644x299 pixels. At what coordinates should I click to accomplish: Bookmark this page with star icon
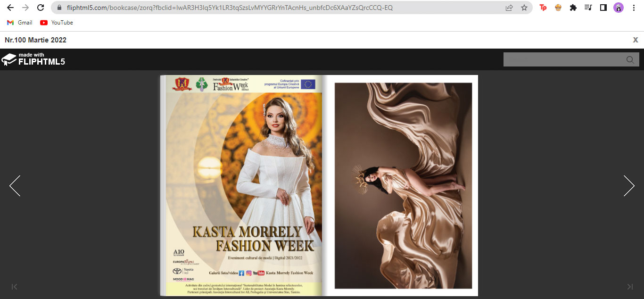[524, 8]
